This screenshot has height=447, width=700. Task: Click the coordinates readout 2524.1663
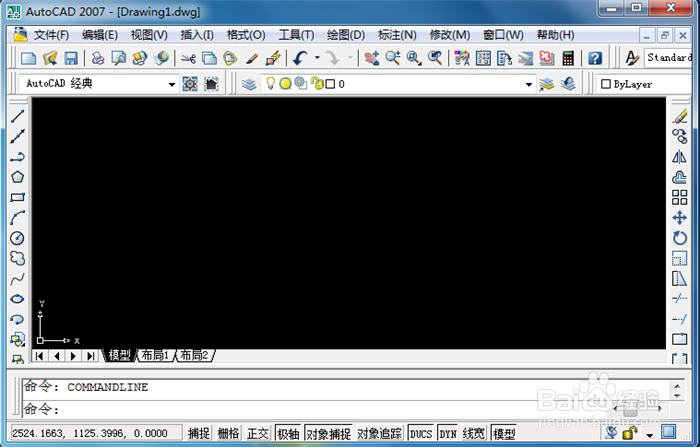pos(96,433)
